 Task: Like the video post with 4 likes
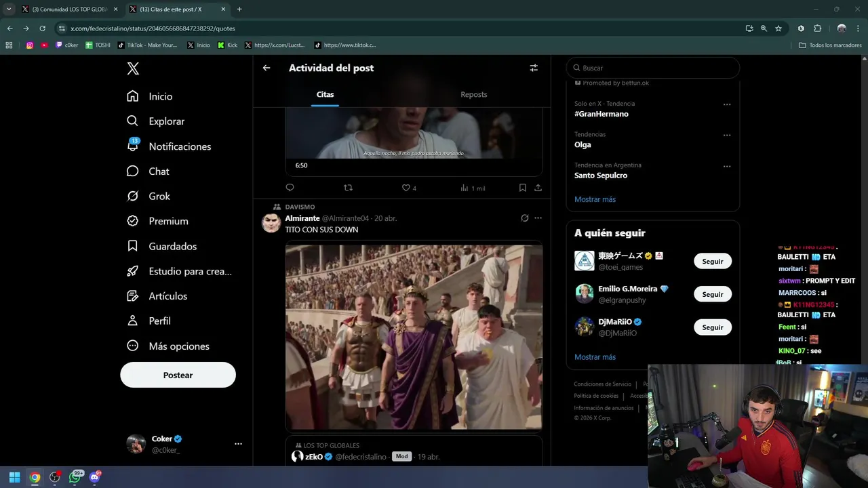[409, 188]
